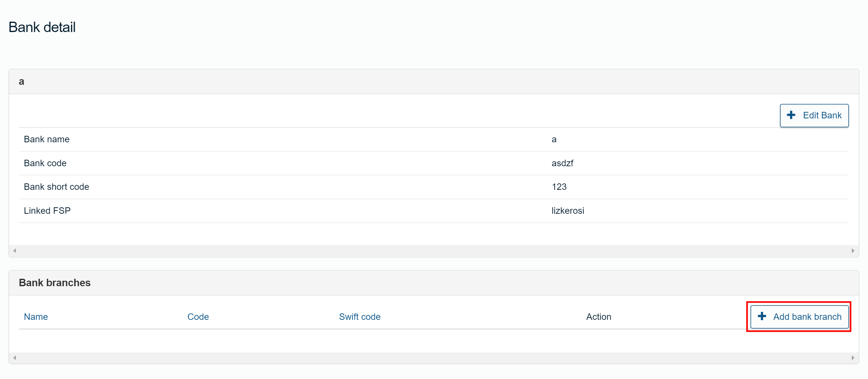Select the Bank code value asdzf

tap(562, 163)
